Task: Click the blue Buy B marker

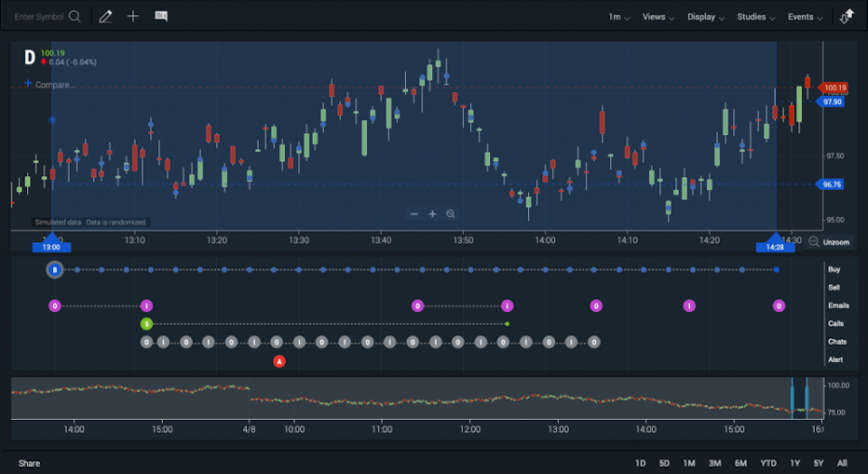Action: (55, 270)
